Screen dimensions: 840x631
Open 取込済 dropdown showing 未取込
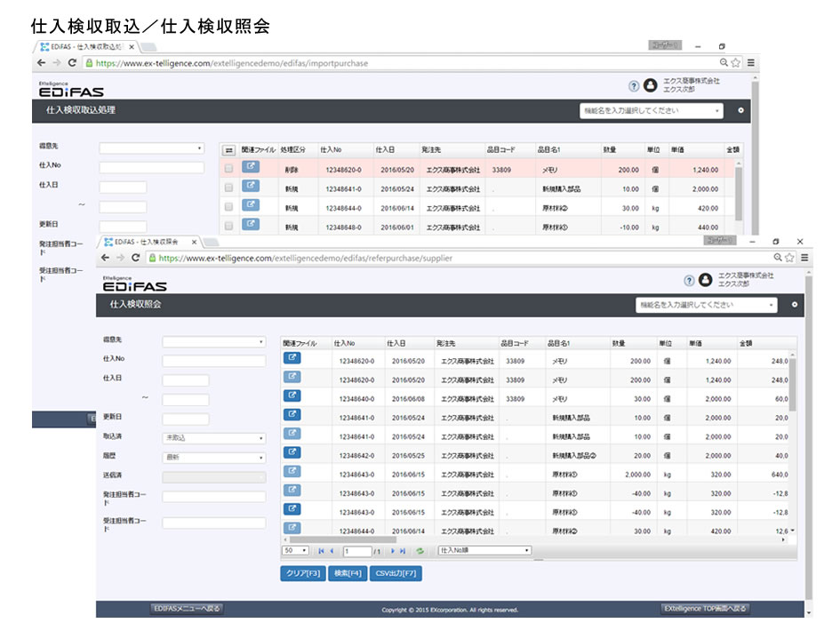tap(213, 437)
